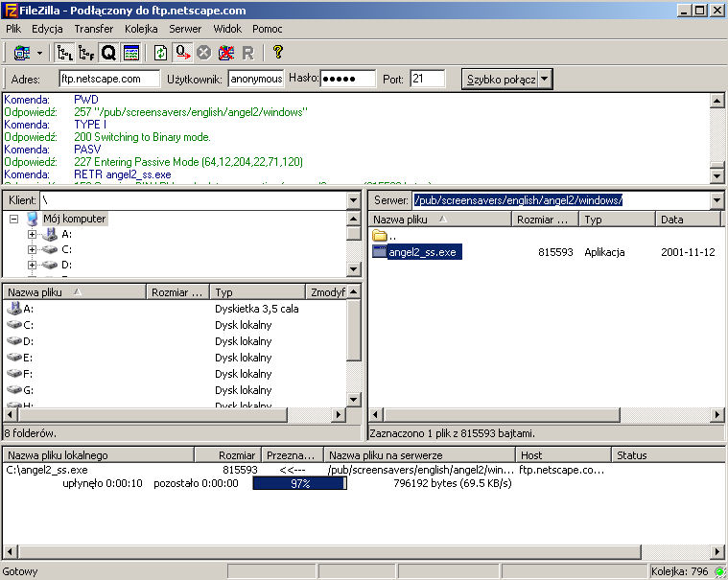728x580 pixels.
Task: Open the Serwer menu
Action: (x=185, y=29)
